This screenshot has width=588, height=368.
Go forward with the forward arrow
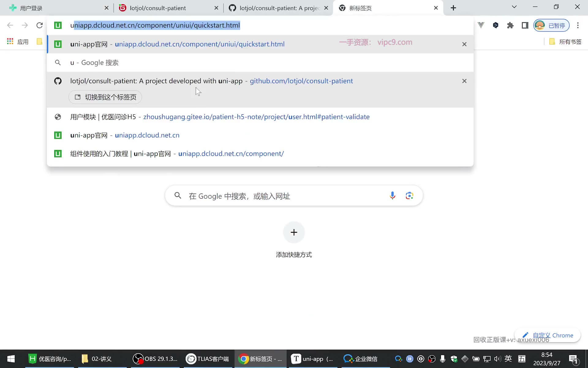tap(25, 25)
